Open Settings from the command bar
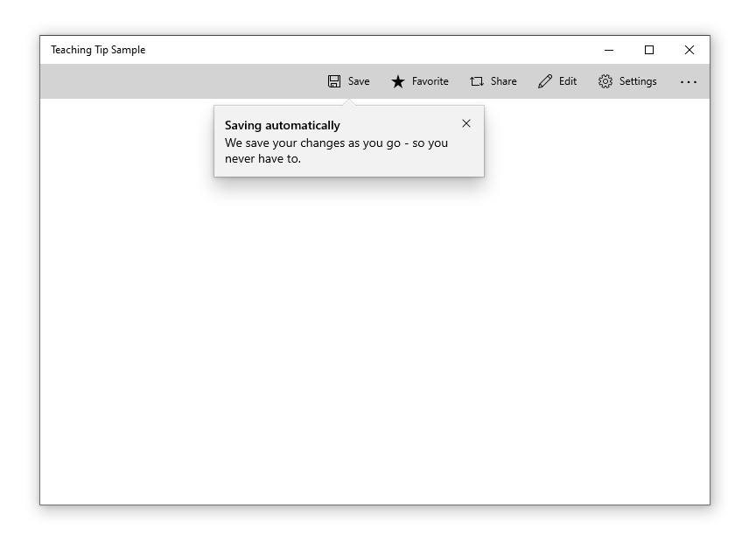756x550 pixels. pyautogui.click(x=627, y=81)
